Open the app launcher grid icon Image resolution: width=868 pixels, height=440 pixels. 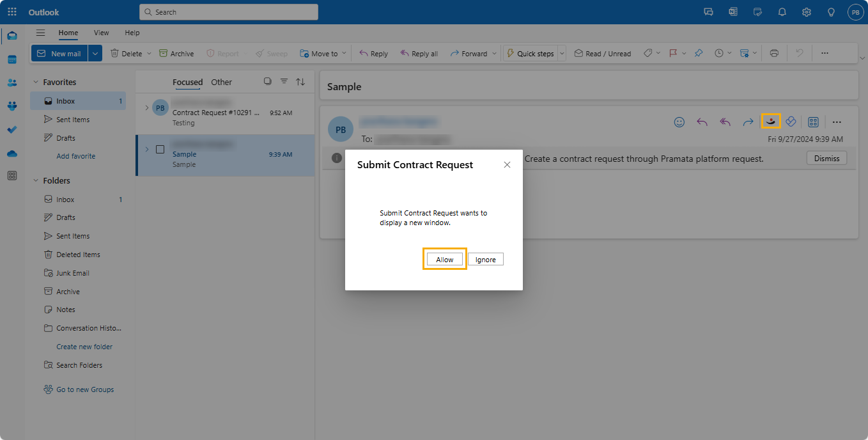[x=12, y=12]
